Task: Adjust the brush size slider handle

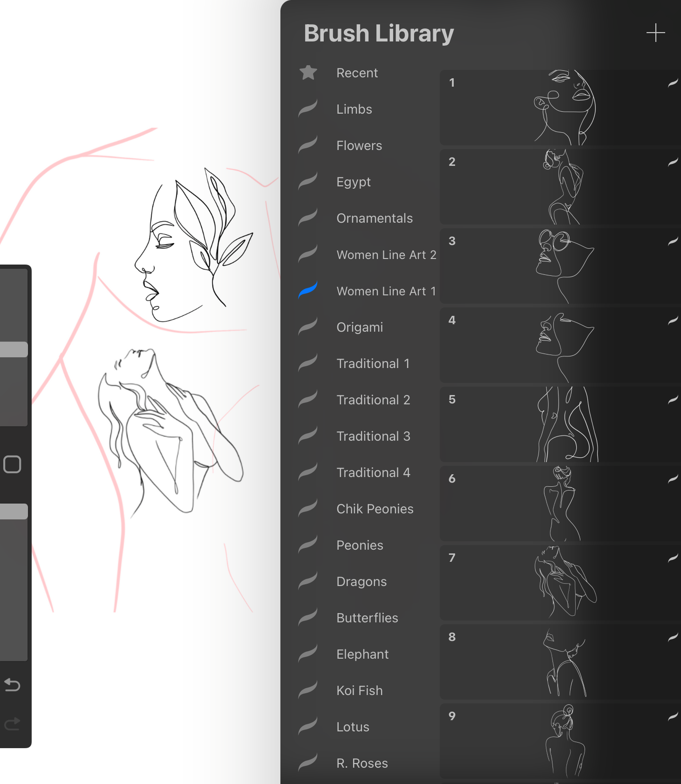Action: (x=14, y=349)
